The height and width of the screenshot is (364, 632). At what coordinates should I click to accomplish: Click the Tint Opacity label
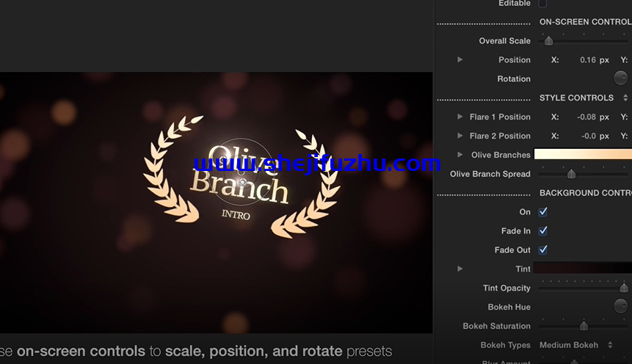[x=506, y=288]
